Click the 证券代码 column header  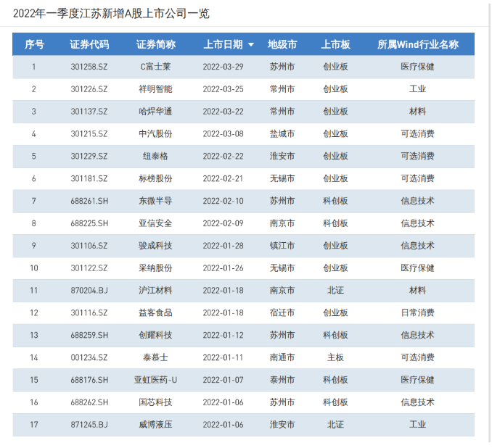[89, 44]
